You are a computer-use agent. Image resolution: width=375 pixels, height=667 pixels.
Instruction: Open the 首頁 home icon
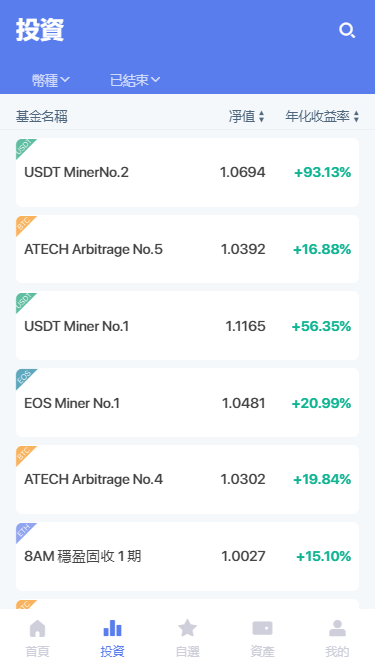(37, 628)
